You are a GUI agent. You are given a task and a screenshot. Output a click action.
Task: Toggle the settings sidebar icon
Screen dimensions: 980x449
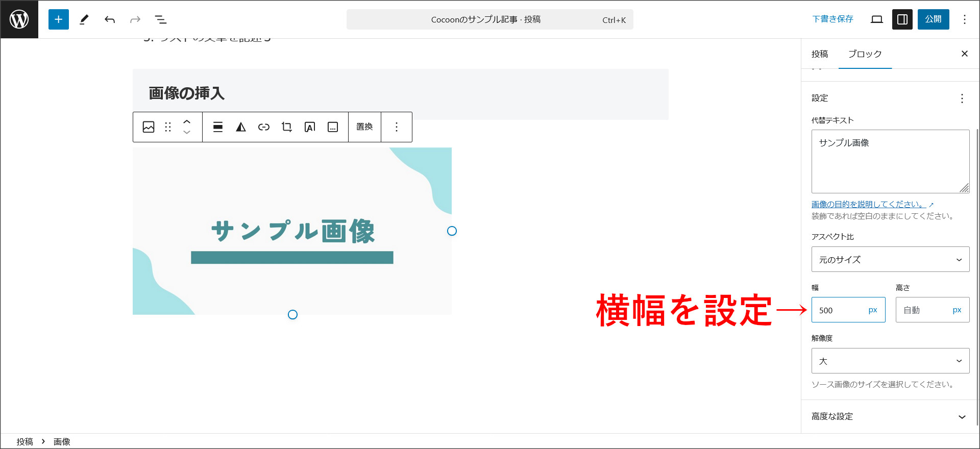(x=902, y=19)
